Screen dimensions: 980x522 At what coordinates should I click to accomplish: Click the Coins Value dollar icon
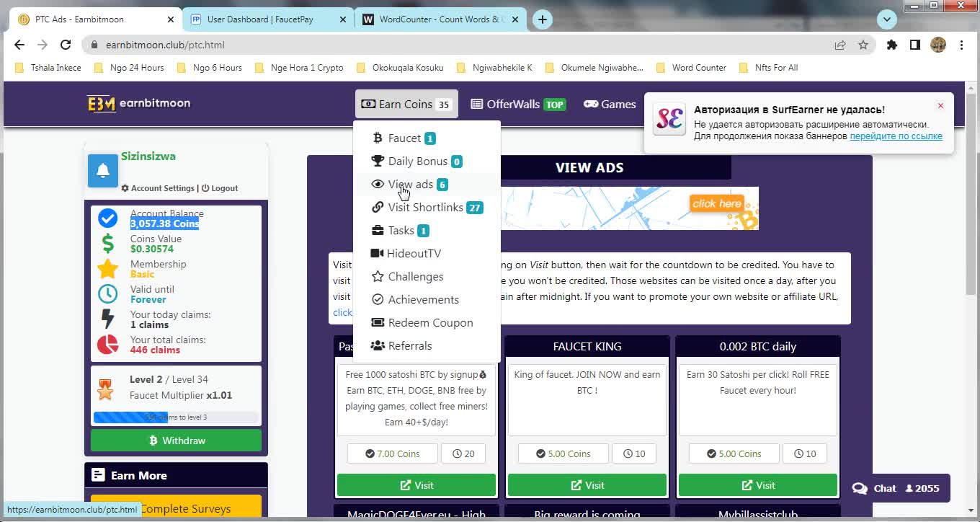tap(107, 244)
